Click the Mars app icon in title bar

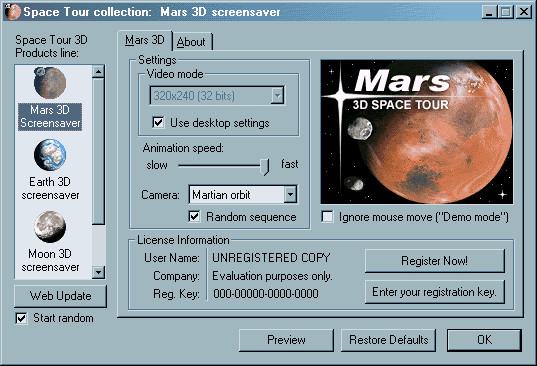tap(13, 12)
